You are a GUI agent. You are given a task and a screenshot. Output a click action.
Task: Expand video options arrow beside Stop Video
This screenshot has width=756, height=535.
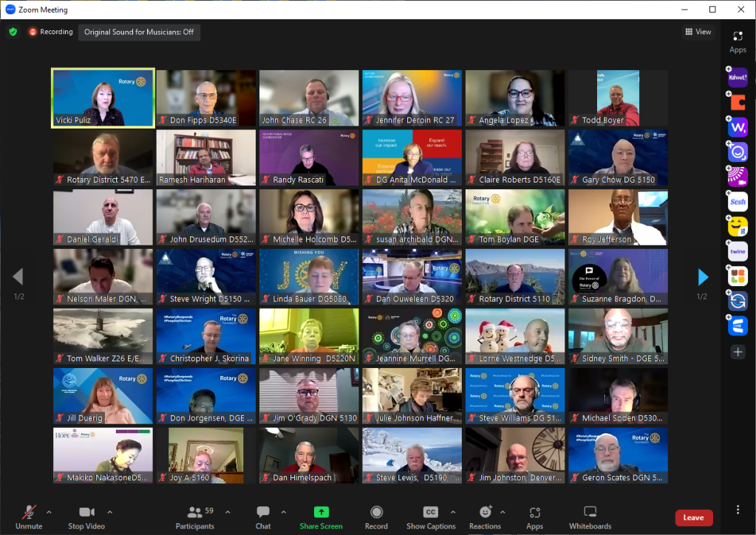[x=109, y=511]
